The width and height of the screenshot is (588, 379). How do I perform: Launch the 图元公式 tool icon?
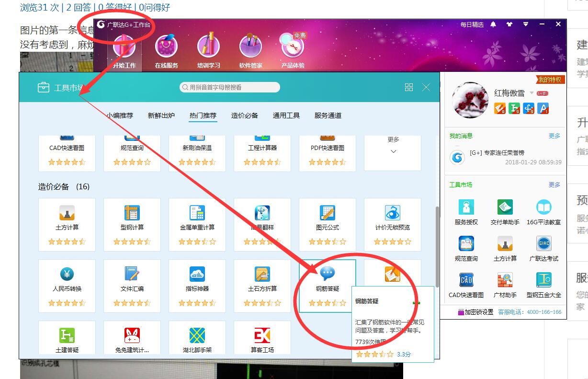328,213
